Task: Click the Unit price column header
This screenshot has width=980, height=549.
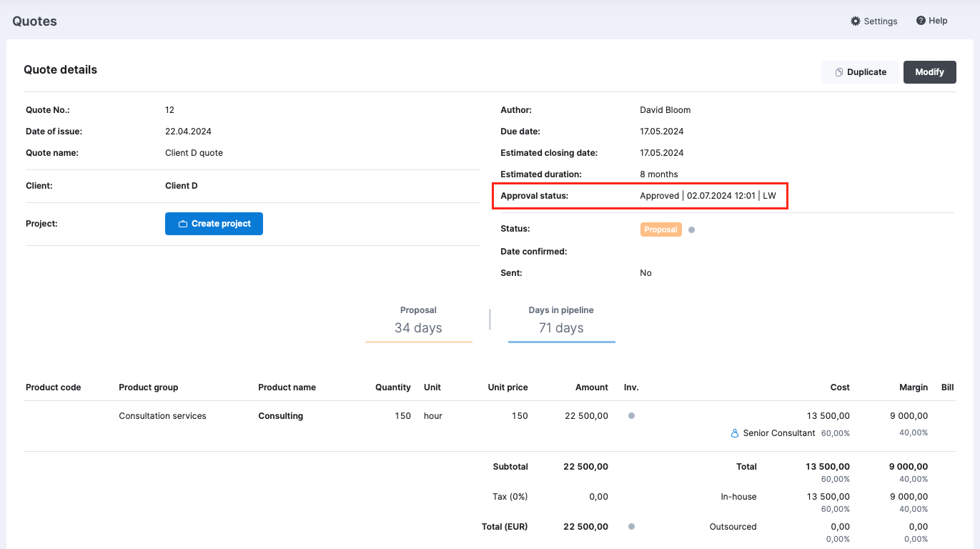Action: coord(508,387)
